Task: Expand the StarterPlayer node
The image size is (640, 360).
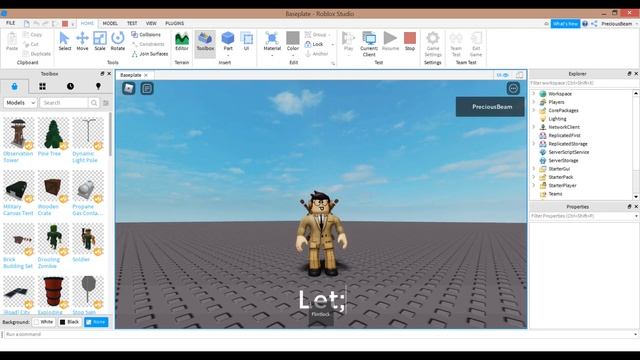Action: pyautogui.click(x=534, y=185)
